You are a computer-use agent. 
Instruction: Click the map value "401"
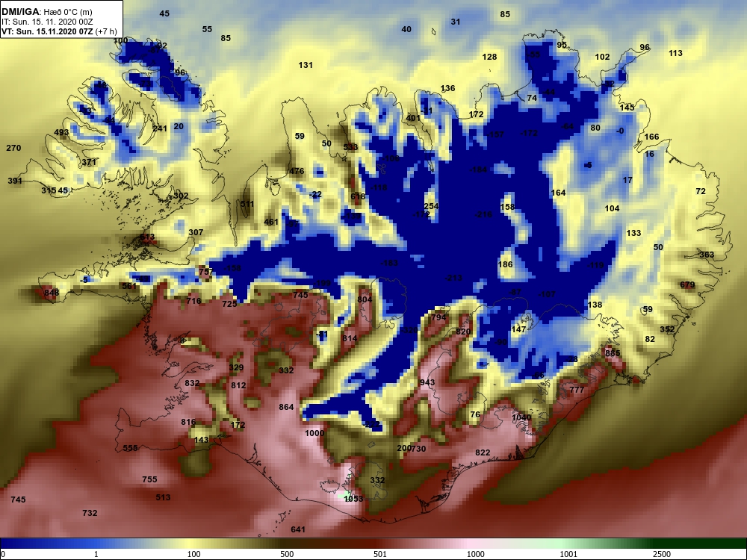coord(414,118)
